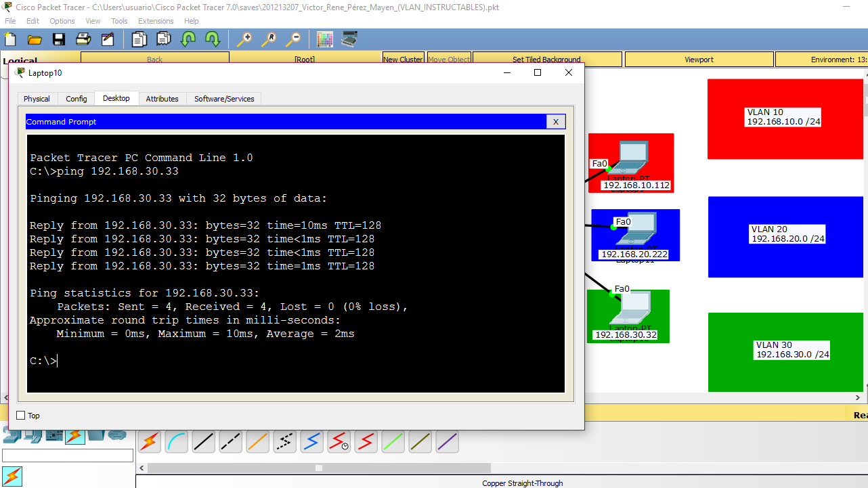This screenshot has width=868, height=488.
Task: Choose the automatic connection lightning cable
Action: [150, 442]
